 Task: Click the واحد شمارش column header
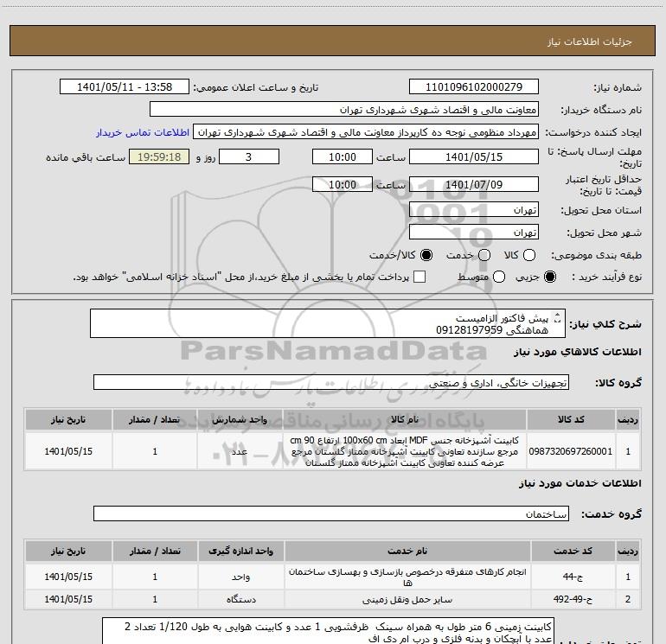(240, 420)
